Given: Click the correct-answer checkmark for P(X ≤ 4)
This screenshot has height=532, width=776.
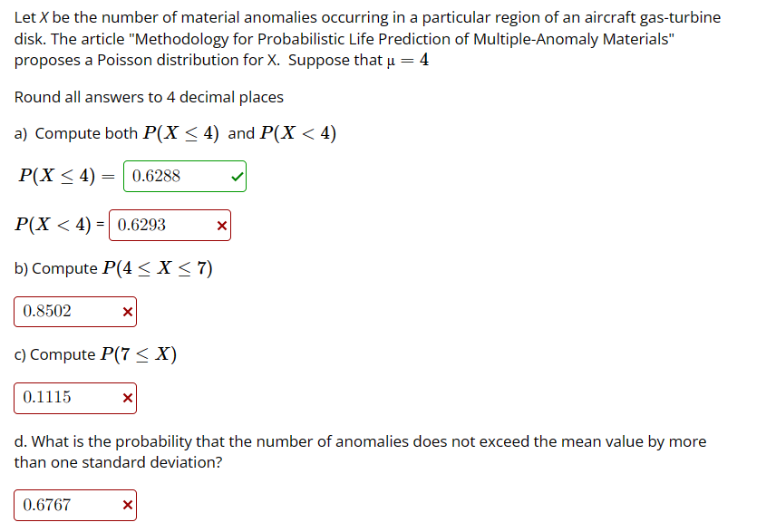Looking at the screenshot, I should click(x=235, y=176).
